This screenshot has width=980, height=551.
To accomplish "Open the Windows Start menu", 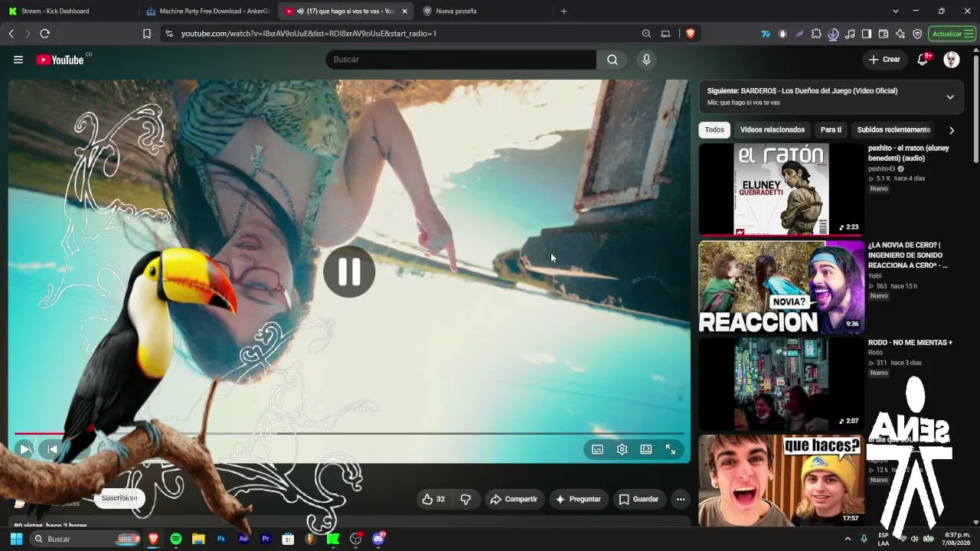I will coord(16,539).
